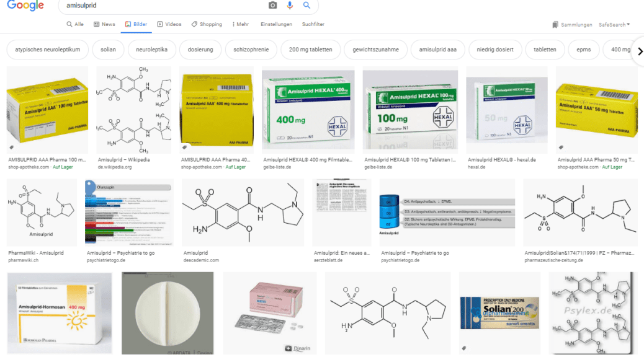
Task: Open search by image camera icon
Action: tap(273, 6)
